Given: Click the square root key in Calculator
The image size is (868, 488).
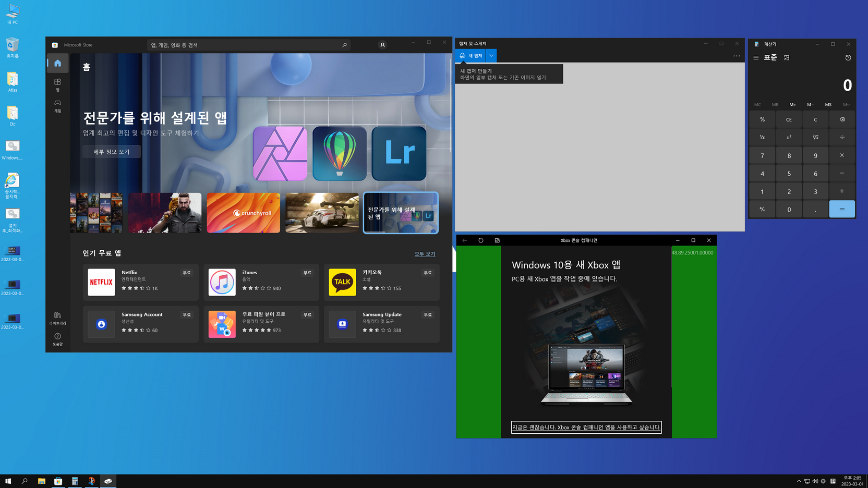Looking at the screenshot, I should (815, 137).
